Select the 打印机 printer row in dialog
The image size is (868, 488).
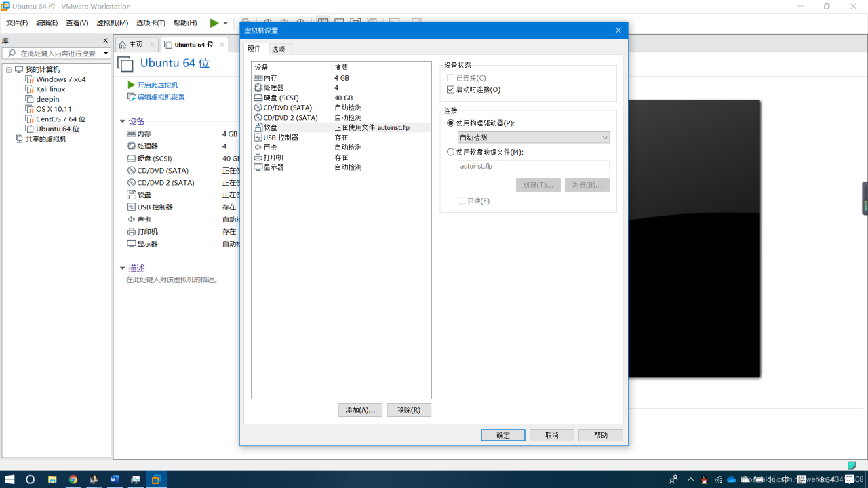pos(341,157)
